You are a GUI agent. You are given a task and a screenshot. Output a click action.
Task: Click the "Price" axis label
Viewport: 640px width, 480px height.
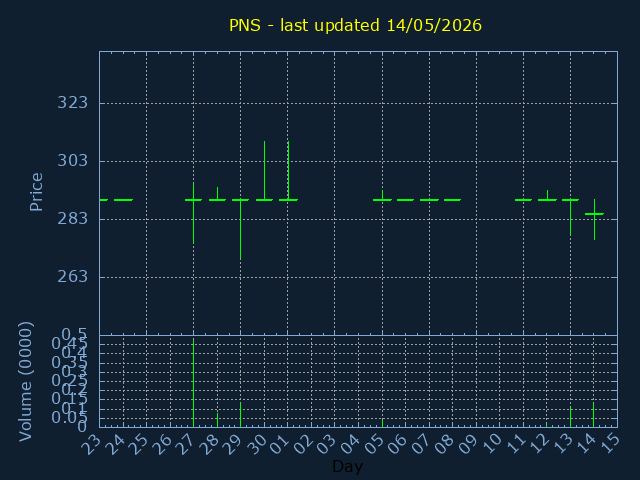coord(36,192)
